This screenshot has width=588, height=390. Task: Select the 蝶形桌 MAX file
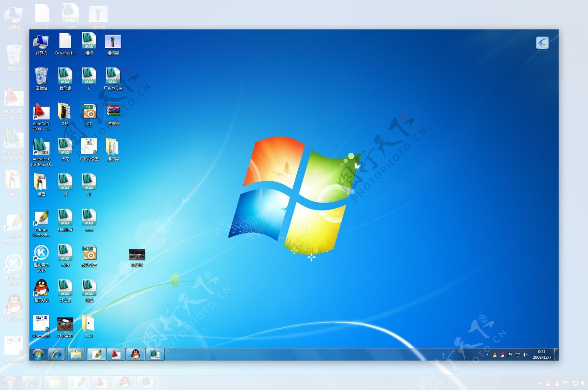[65, 79]
